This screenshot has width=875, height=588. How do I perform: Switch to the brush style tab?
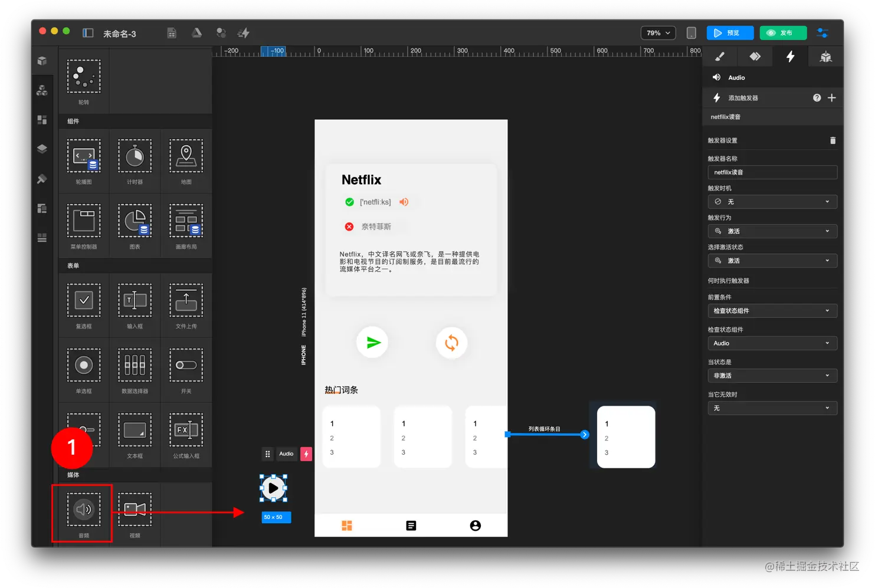(x=719, y=57)
